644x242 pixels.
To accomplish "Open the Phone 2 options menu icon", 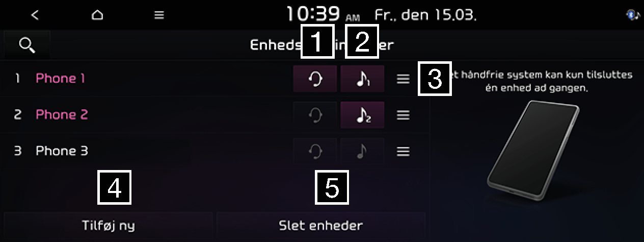I will [x=403, y=115].
